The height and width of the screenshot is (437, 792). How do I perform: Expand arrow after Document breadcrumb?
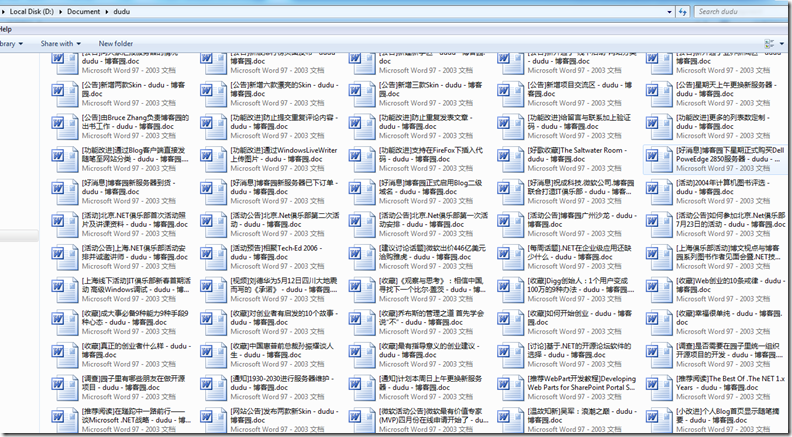(x=108, y=12)
